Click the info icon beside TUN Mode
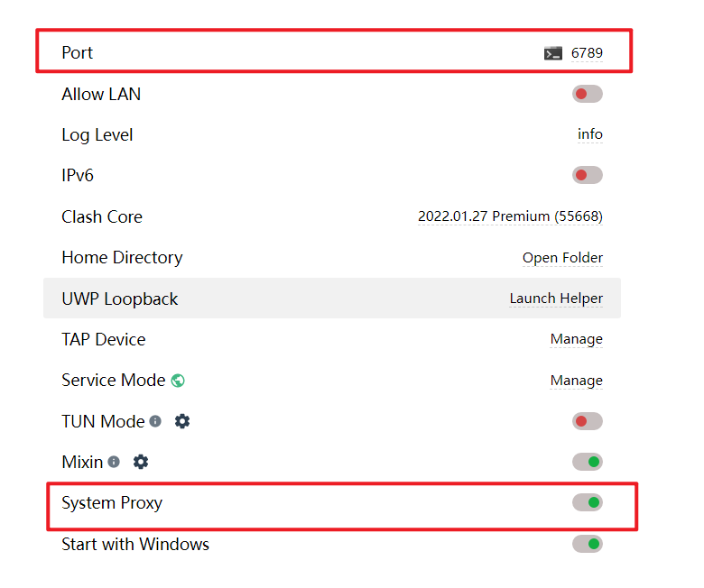 pos(155,421)
